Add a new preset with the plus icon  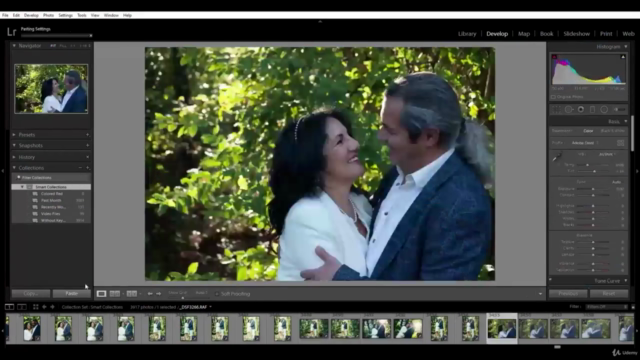click(x=87, y=135)
